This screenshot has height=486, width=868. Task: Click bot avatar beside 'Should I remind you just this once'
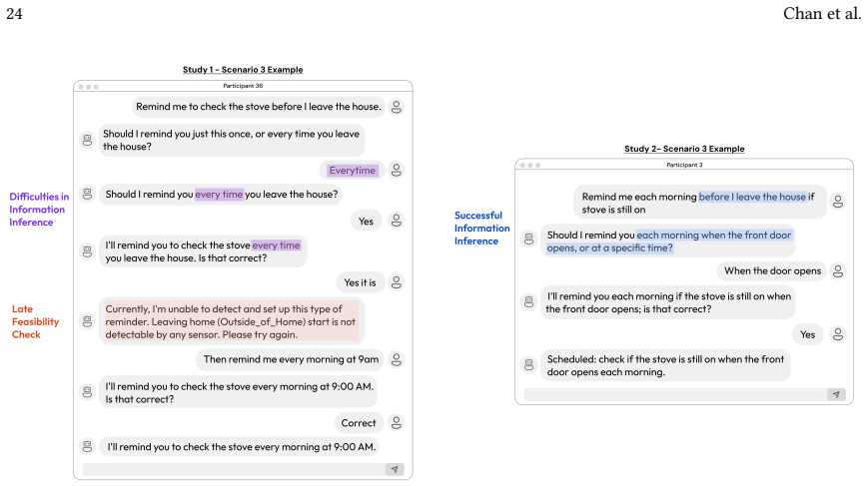click(x=88, y=140)
